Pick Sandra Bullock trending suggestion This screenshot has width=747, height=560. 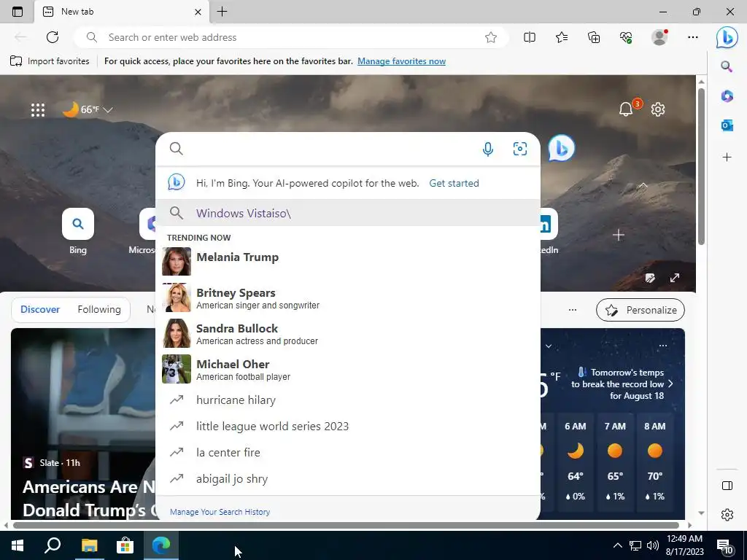(348, 333)
